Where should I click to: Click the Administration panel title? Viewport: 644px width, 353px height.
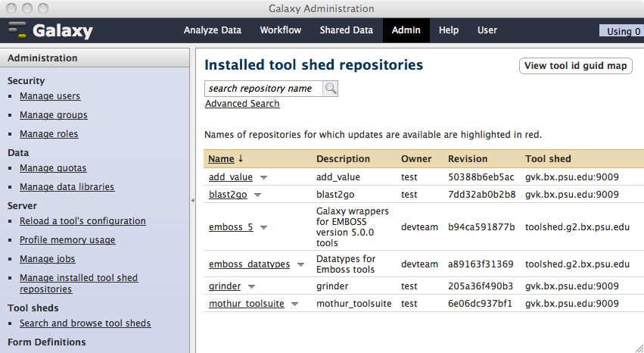tap(42, 58)
